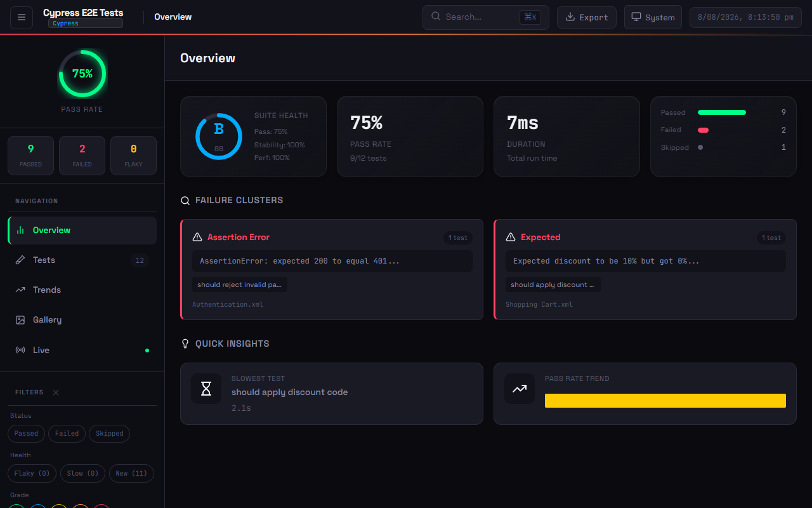Open the Expected cluster title

[x=540, y=237]
